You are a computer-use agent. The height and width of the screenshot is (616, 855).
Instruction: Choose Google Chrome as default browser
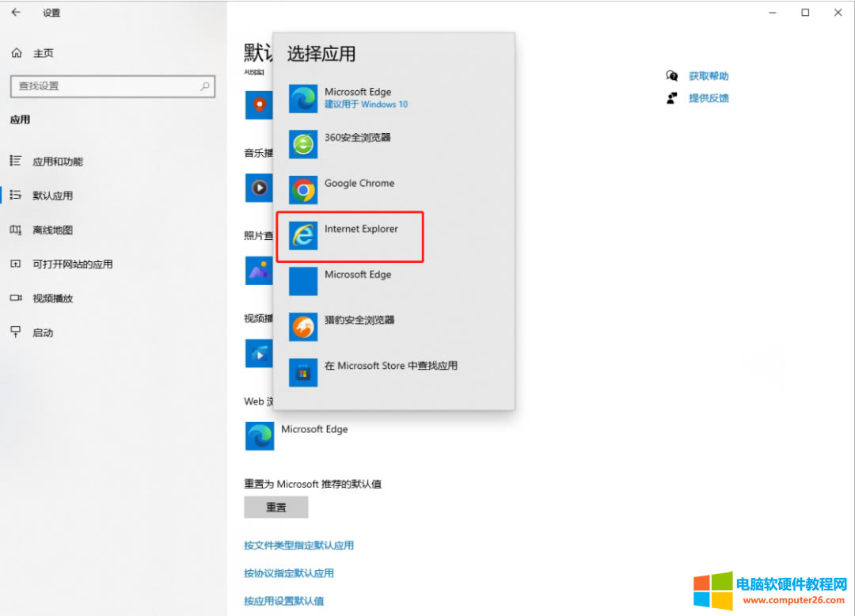[x=359, y=183]
